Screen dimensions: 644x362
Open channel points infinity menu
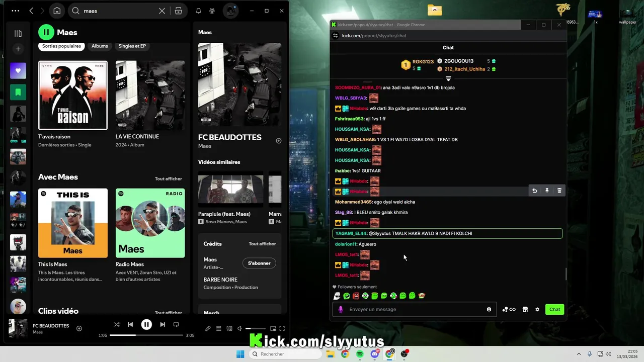pos(509,309)
